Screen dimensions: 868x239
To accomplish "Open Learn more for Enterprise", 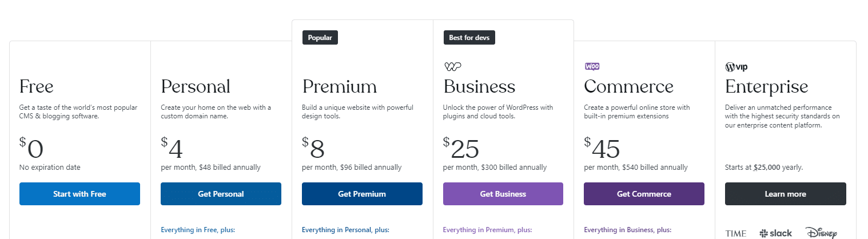I will [786, 194].
